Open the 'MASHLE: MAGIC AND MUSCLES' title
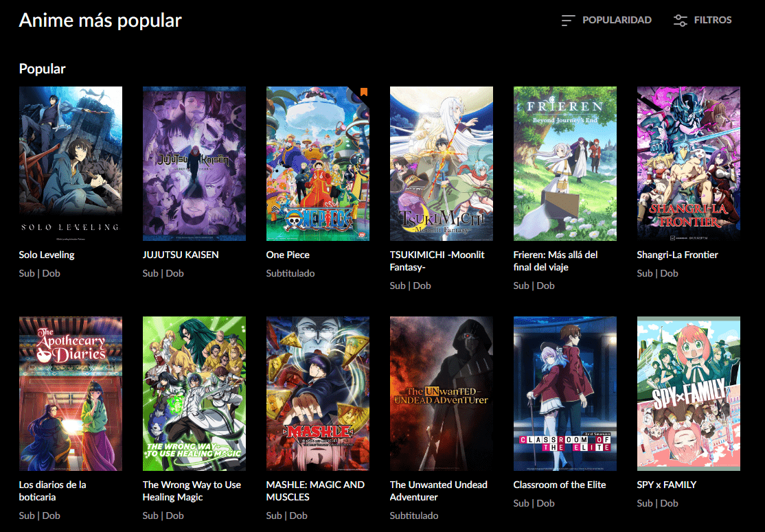 pos(315,491)
